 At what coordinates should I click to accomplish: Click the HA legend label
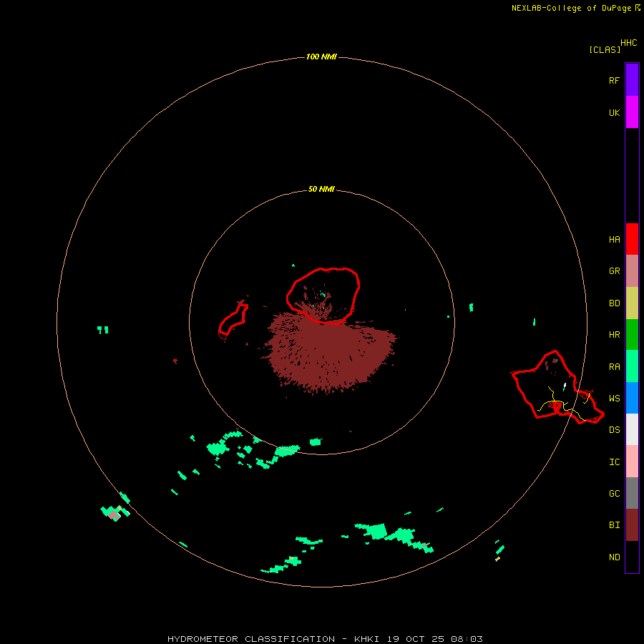[x=615, y=240]
